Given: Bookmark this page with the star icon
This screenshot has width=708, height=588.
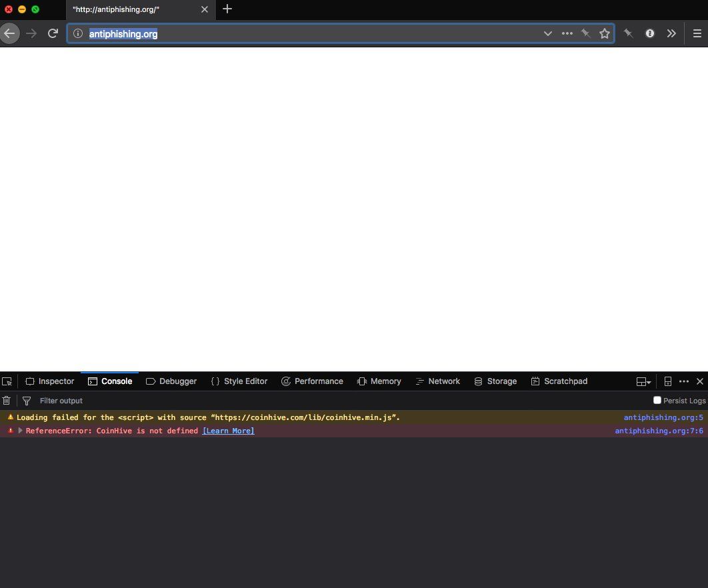Looking at the screenshot, I should [x=605, y=33].
